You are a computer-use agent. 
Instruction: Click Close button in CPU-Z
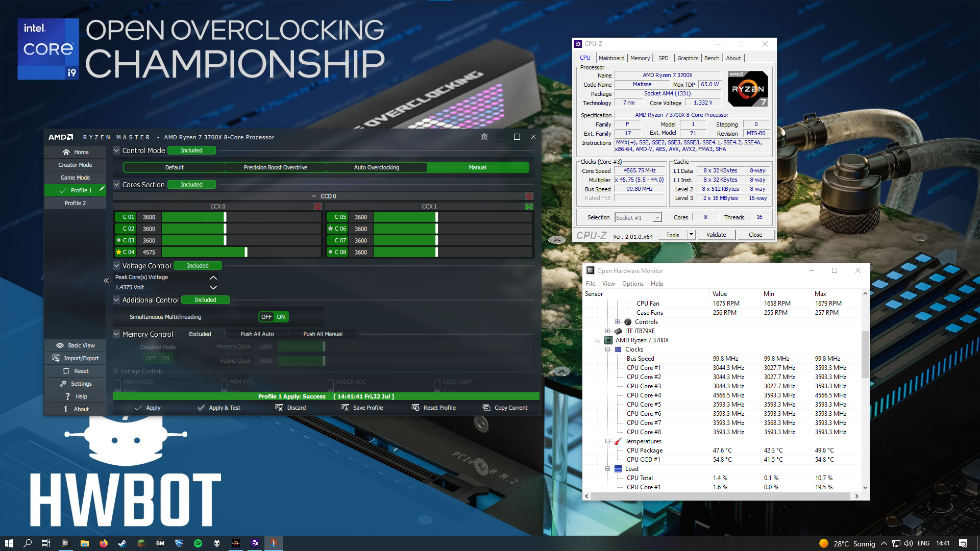pyautogui.click(x=755, y=235)
